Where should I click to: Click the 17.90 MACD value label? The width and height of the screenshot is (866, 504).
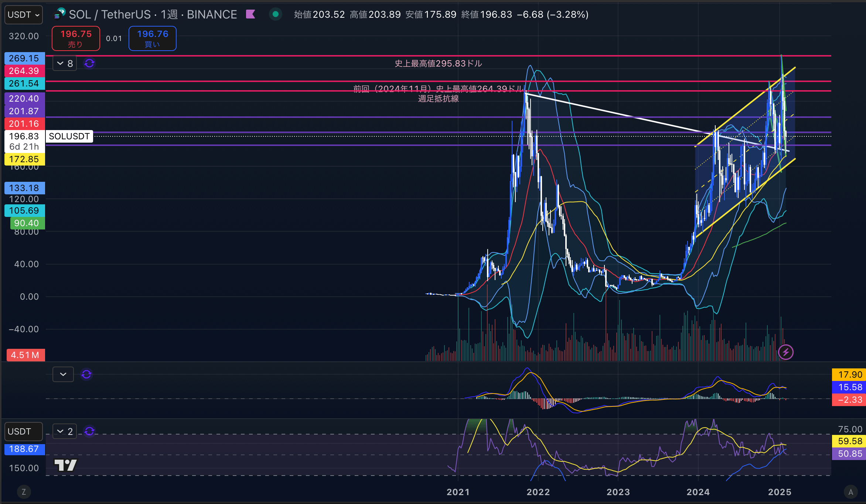[849, 375]
